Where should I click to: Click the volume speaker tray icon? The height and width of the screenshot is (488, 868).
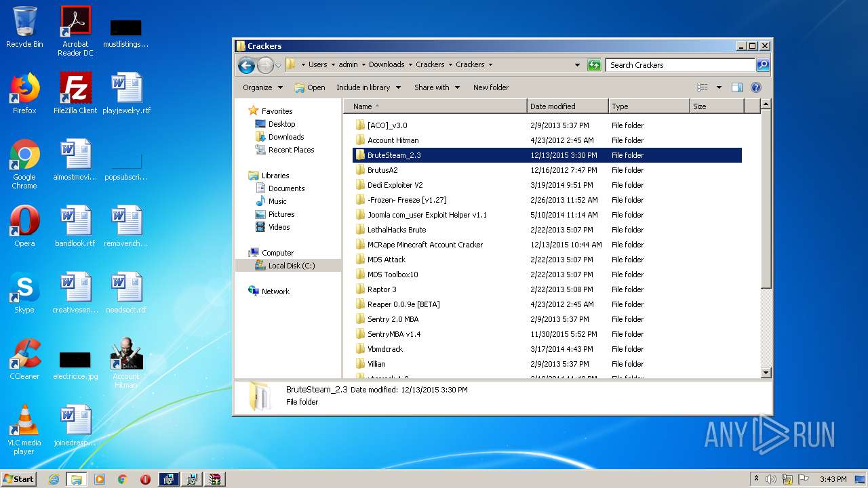click(771, 479)
